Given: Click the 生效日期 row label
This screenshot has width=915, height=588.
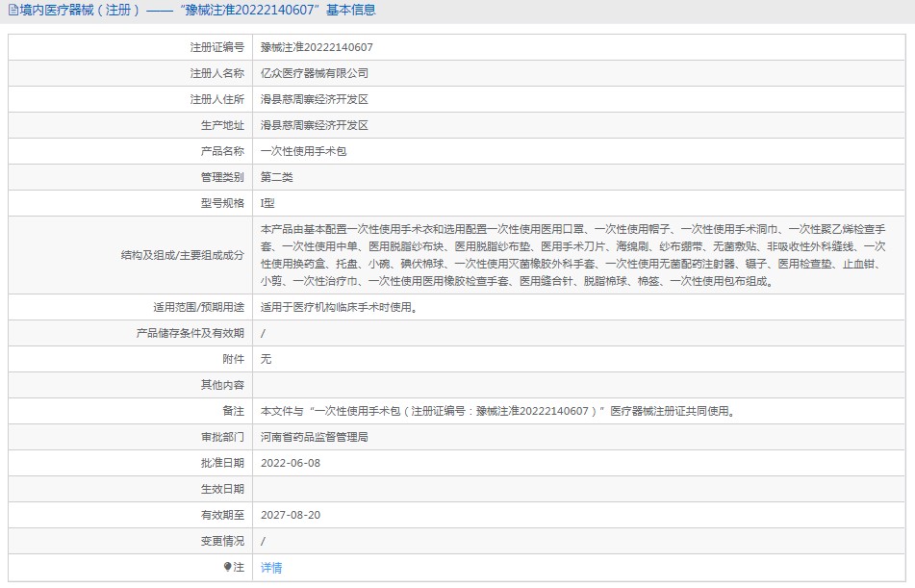Looking at the screenshot, I should pyautogui.click(x=222, y=489).
